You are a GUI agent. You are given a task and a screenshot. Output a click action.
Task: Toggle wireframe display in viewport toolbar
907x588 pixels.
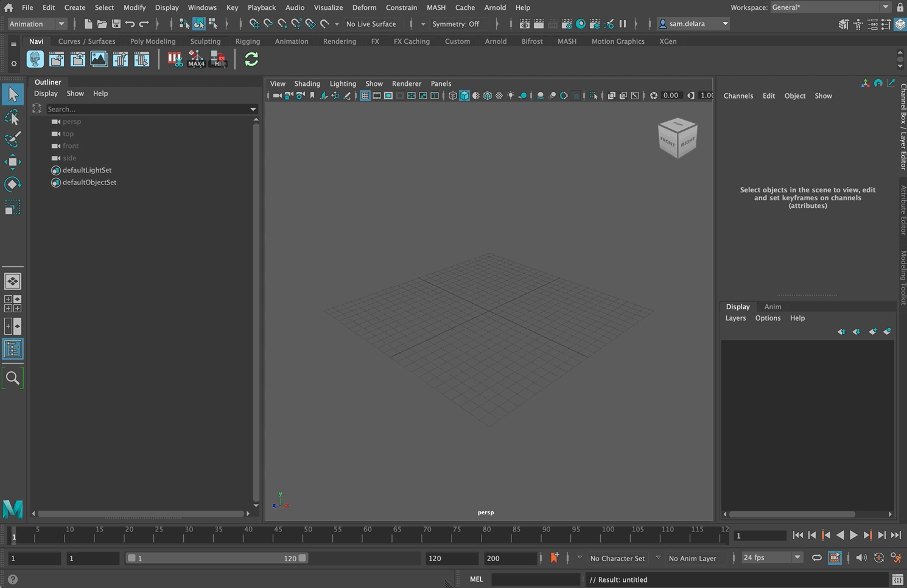point(452,96)
